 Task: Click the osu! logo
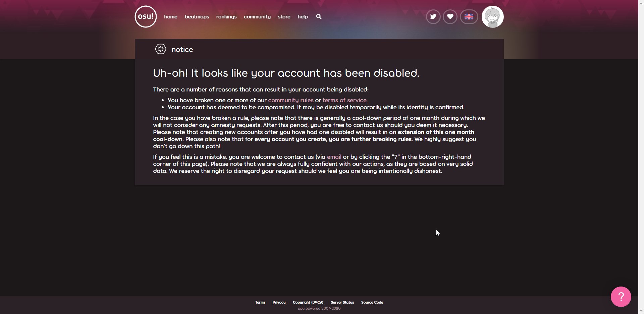[146, 16]
